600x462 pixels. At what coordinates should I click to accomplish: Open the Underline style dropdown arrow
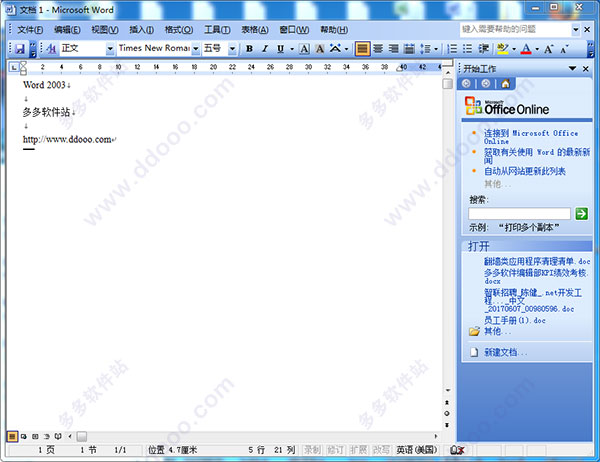292,49
